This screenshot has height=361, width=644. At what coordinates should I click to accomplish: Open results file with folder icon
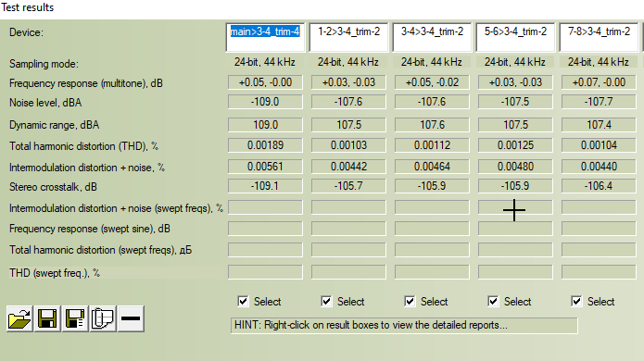pos(19,318)
